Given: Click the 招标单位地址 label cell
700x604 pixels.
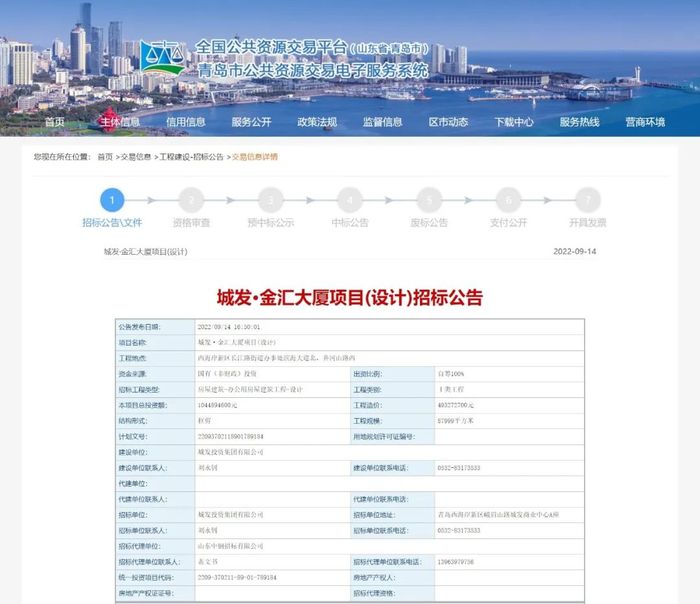Looking at the screenshot, I should pyautogui.click(x=392, y=515).
